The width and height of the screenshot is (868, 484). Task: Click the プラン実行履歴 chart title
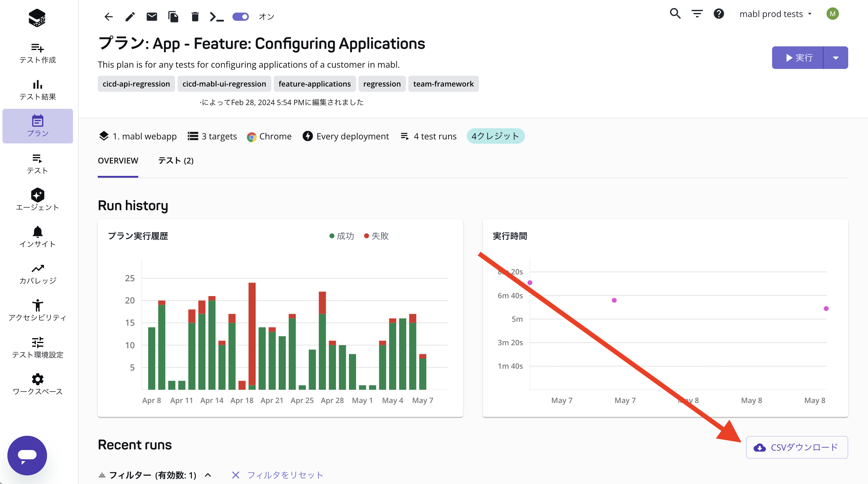pos(137,236)
